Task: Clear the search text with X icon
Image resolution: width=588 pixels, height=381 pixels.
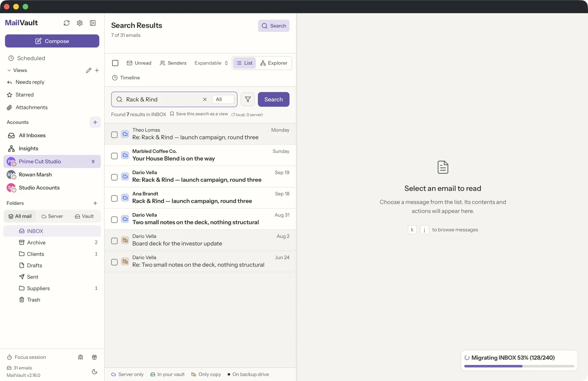Action: click(x=205, y=99)
